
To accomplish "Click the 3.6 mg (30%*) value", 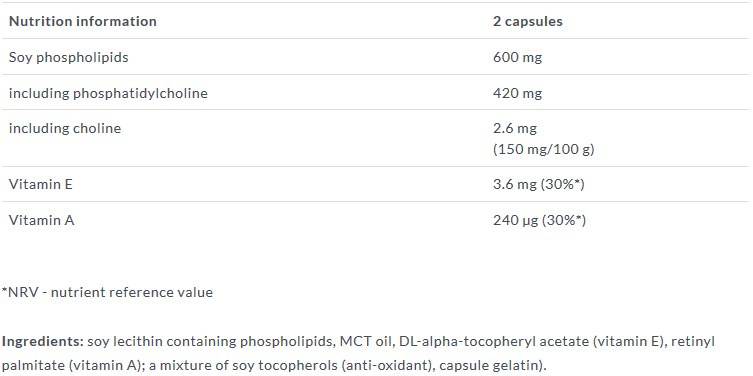I will pos(538,184).
